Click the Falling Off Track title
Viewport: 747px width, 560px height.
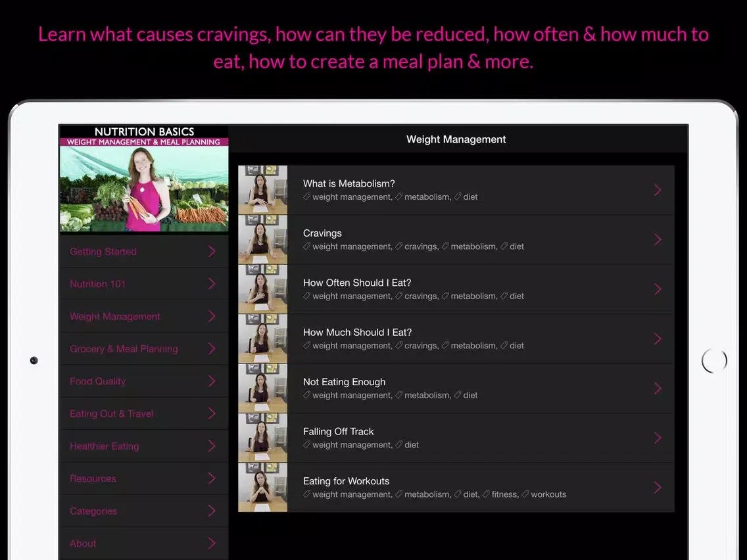[x=338, y=431]
